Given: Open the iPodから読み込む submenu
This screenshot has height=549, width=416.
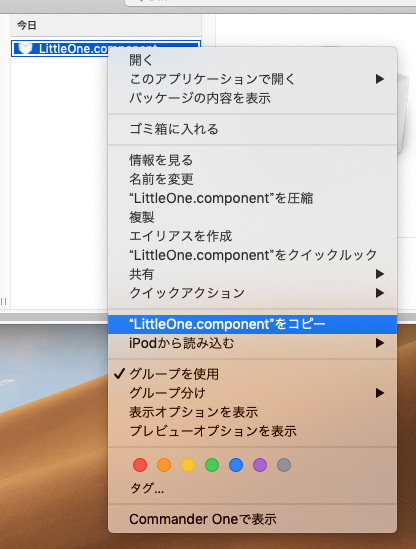Looking at the screenshot, I should point(252,343).
